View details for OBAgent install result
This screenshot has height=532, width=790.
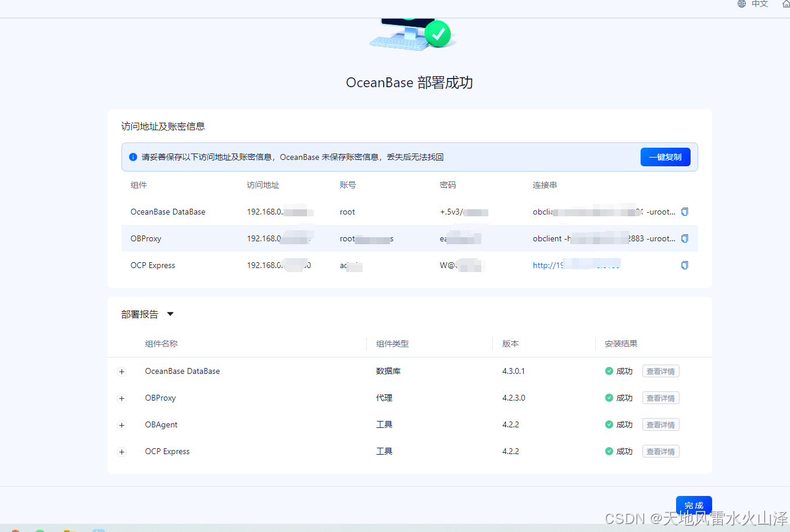[660, 424]
